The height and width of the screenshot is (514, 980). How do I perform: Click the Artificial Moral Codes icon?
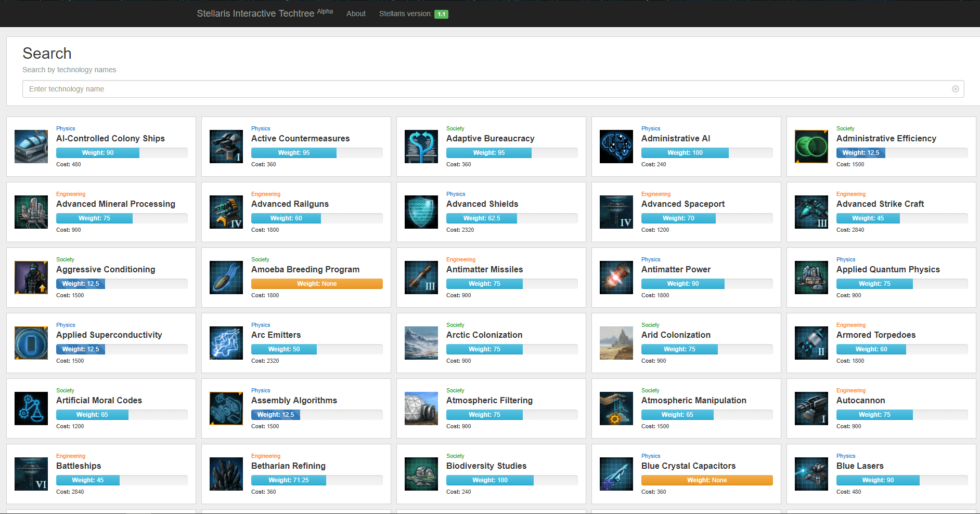[x=31, y=408]
